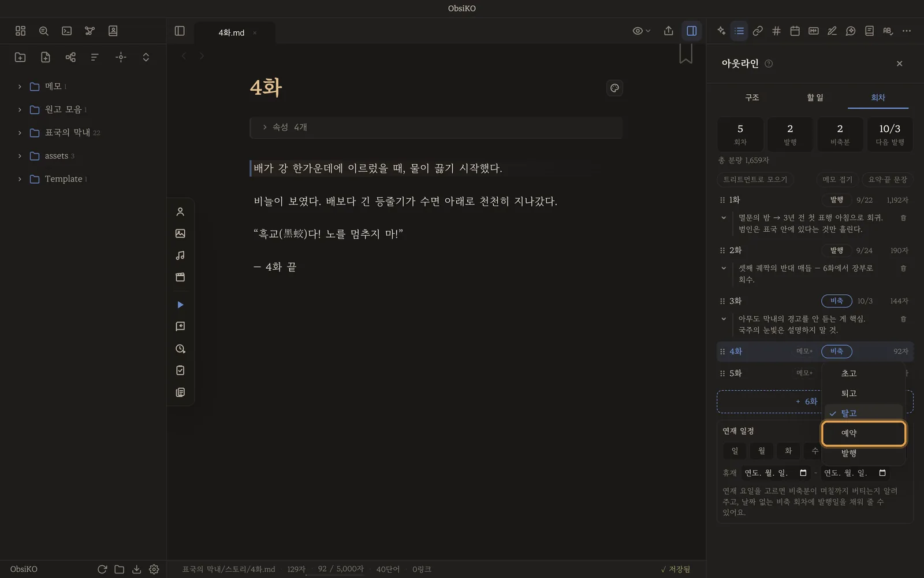Image resolution: width=924 pixels, height=578 pixels.
Task: Click the hiatus start date field
Action: (x=776, y=473)
